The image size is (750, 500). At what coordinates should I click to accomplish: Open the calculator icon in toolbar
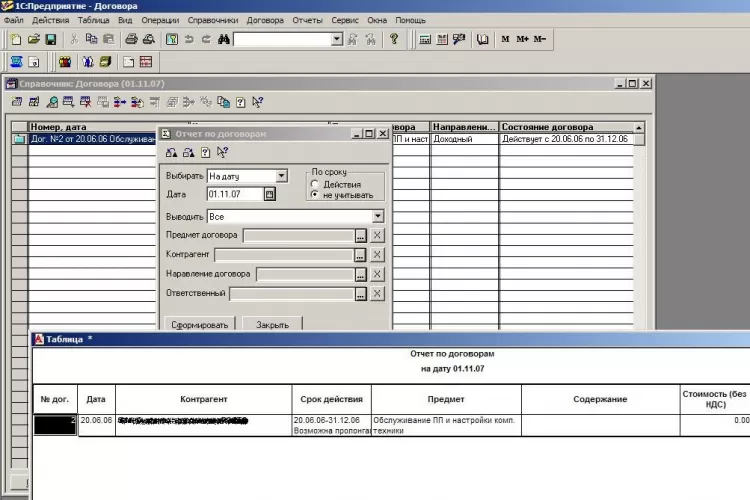click(x=425, y=39)
